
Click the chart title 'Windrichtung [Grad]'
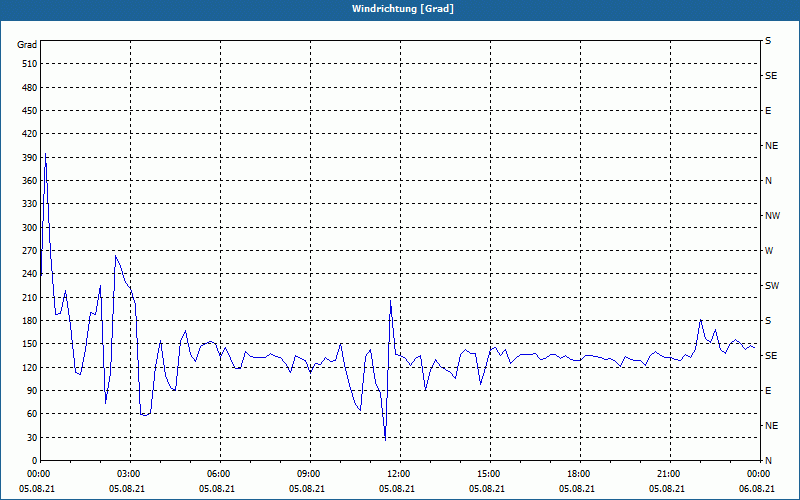(x=403, y=9)
